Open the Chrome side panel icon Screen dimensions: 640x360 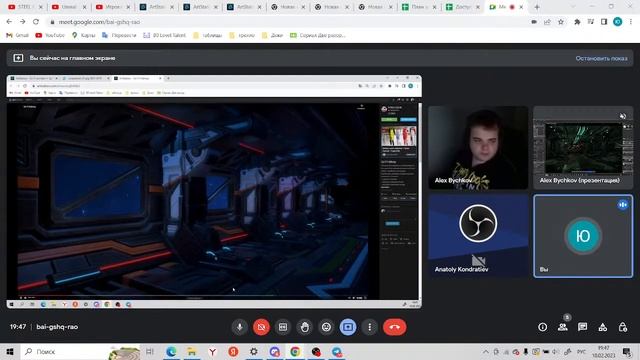click(x=604, y=22)
